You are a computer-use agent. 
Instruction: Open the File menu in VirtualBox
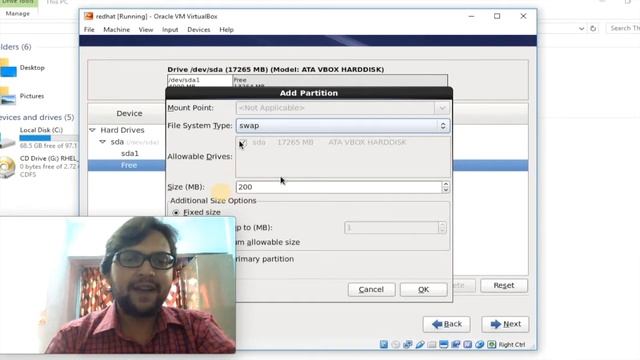[89, 30]
